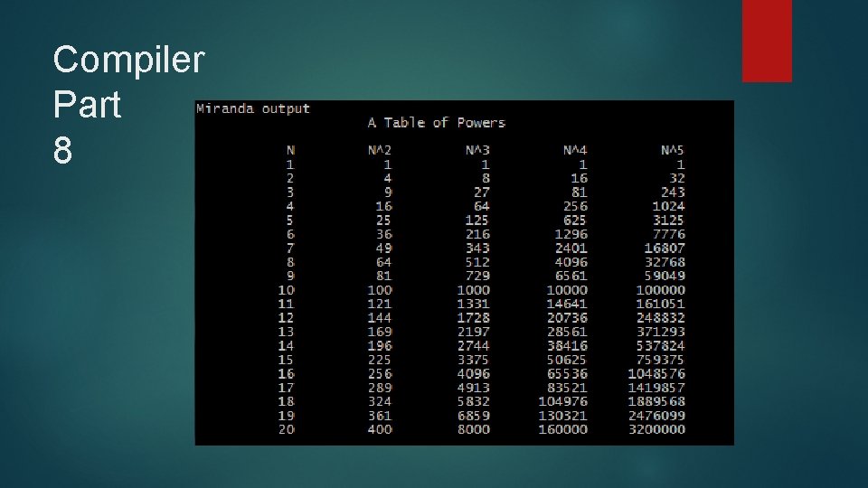868x488 pixels.
Task: Select the value 8000
Action: (x=473, y=429)
